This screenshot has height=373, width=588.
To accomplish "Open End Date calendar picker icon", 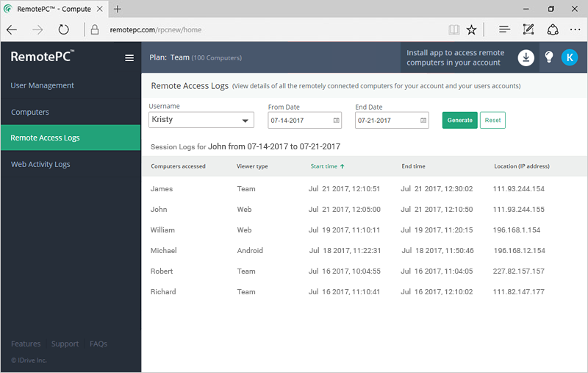I will [423, 121].
